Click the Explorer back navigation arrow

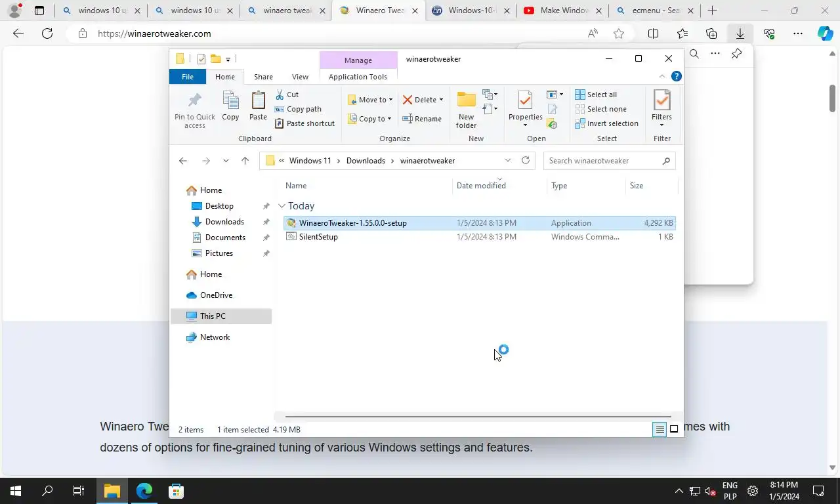[x=183, y=161]
